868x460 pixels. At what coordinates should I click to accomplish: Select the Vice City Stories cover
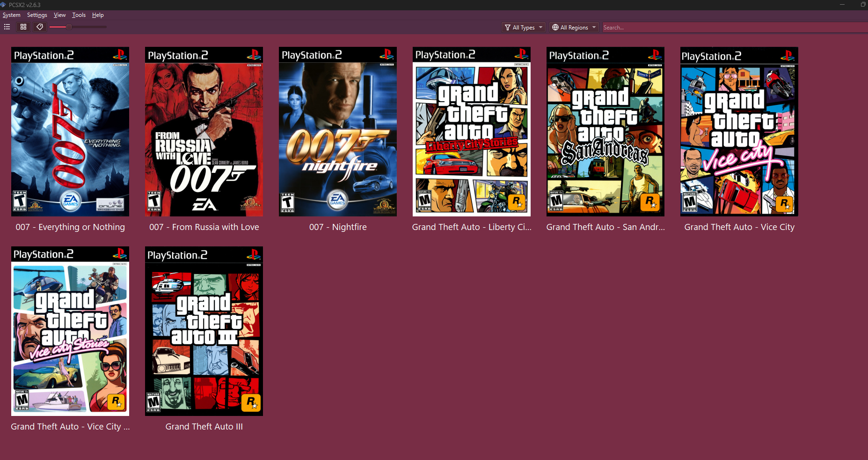click(70, 331)
